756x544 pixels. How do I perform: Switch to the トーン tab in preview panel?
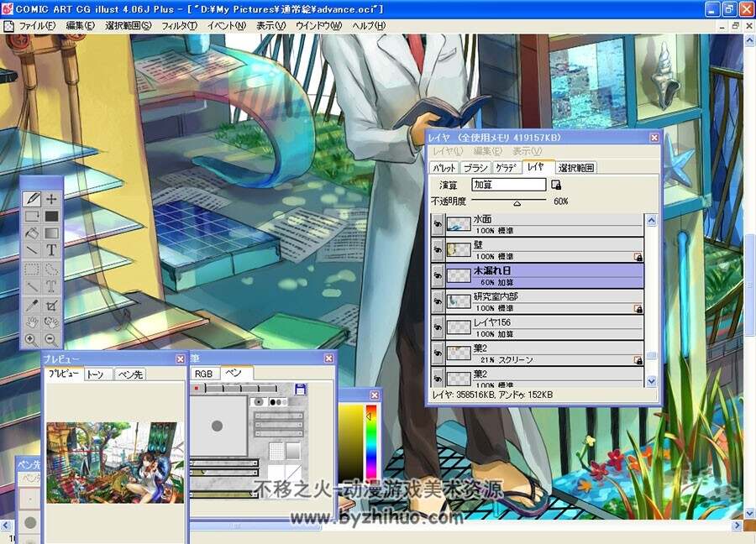pyautogui.click(x=98, y=374)
